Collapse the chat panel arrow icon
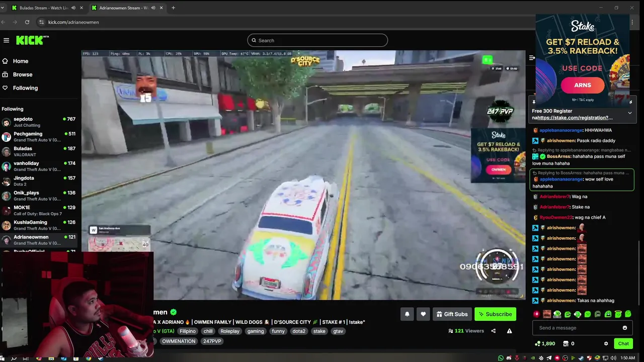Viewport: 644px width, 362px height. [532, 58]
